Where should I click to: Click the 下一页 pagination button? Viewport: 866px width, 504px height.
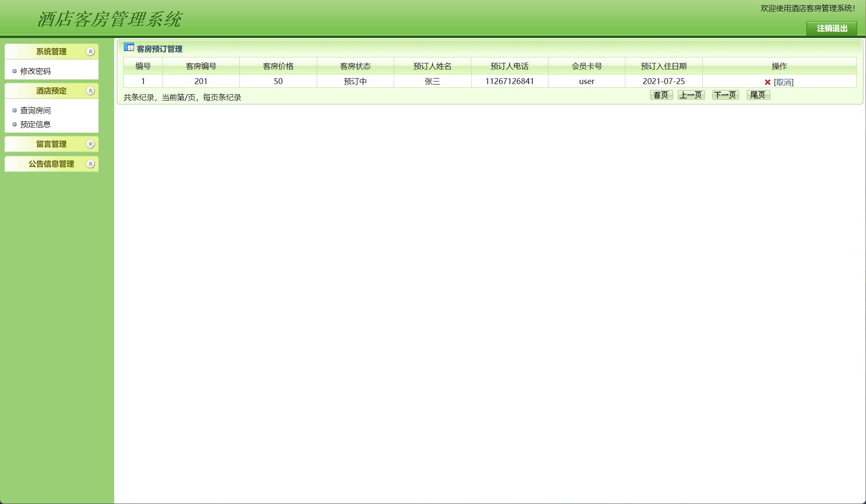pyautogui.click(x=725, y=95)
